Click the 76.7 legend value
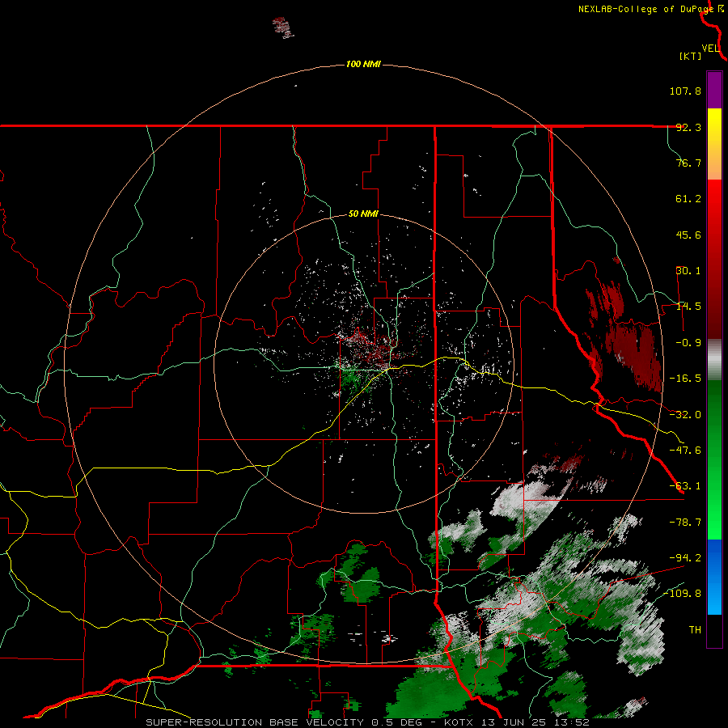 point(688,163)
